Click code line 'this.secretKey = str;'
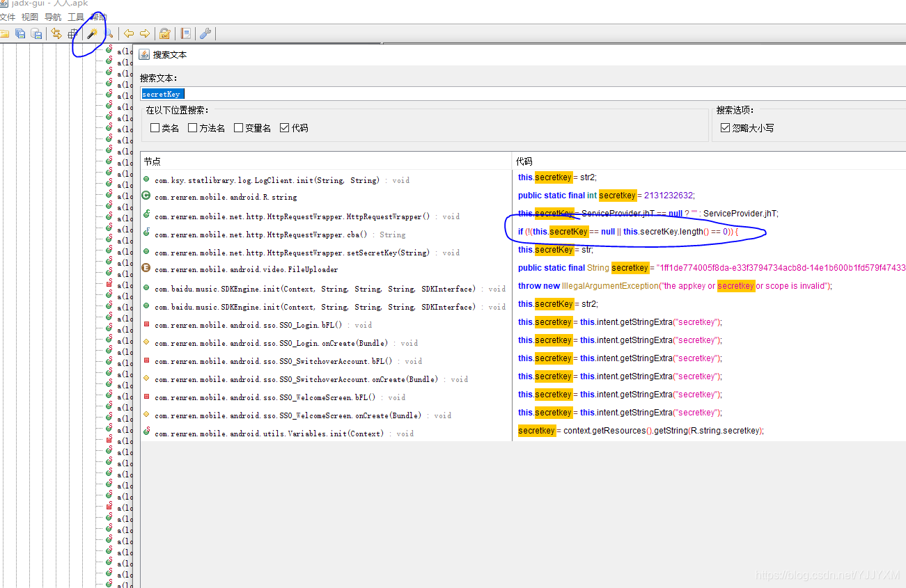 click(x=556, y=249)
